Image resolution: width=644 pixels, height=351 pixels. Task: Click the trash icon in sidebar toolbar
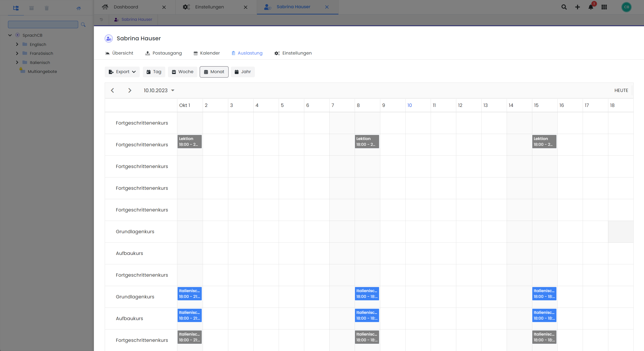tap(47, 8)
